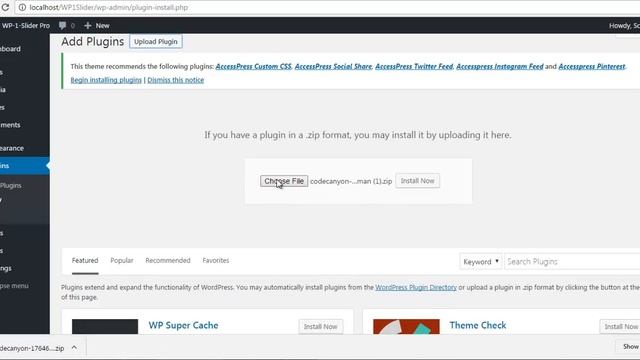Install the Theme Check plugin
The width and height of the screenshot is (640, 360).
tap(620, 327)
